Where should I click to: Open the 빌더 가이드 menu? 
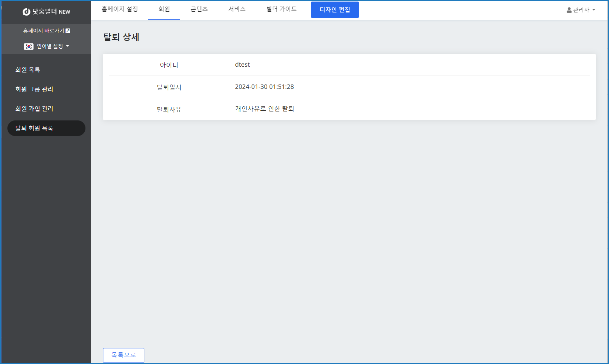[x=281, y=9]
